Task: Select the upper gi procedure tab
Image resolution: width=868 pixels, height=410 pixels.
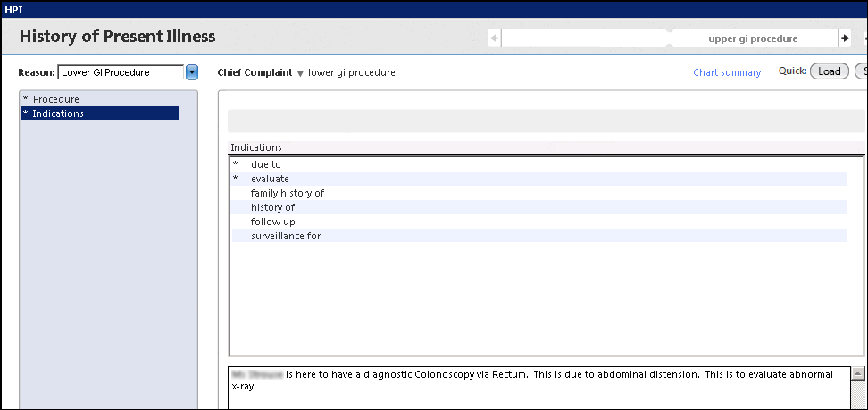Action: click(x=753, y=38)
